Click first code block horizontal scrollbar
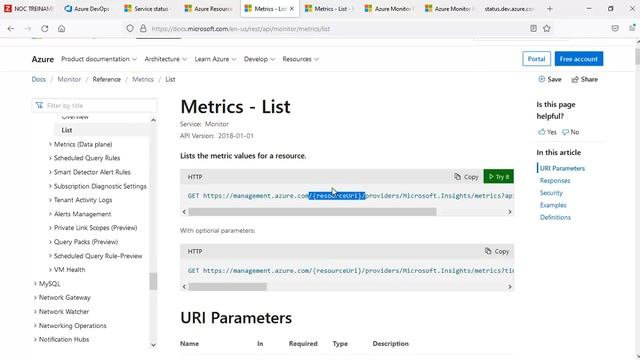 [312, 212]
